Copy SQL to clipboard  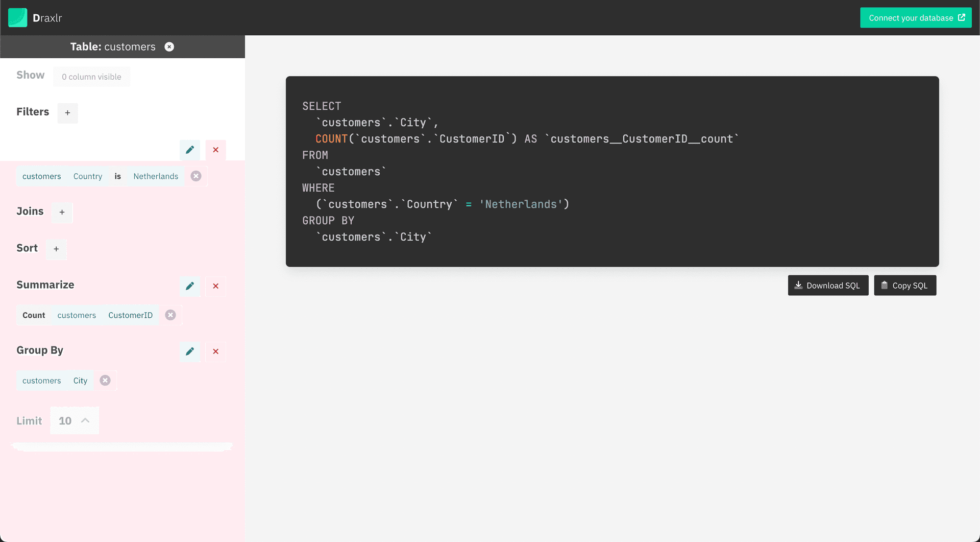904,286
